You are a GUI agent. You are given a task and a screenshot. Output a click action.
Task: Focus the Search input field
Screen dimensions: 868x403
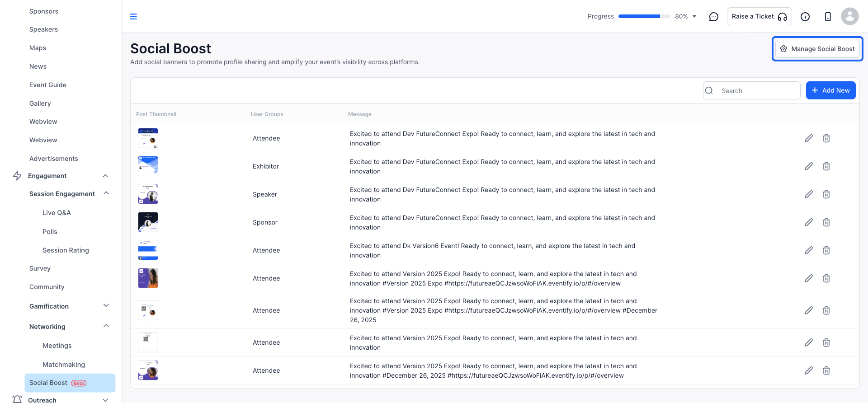pyautogui.click(x=752, y=90)
